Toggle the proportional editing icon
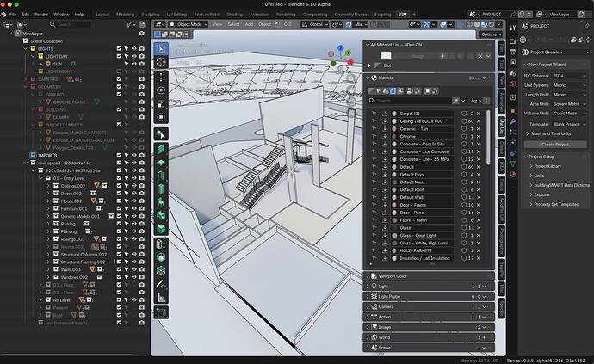This screenshot has height=364, width=594. point(374,24)
